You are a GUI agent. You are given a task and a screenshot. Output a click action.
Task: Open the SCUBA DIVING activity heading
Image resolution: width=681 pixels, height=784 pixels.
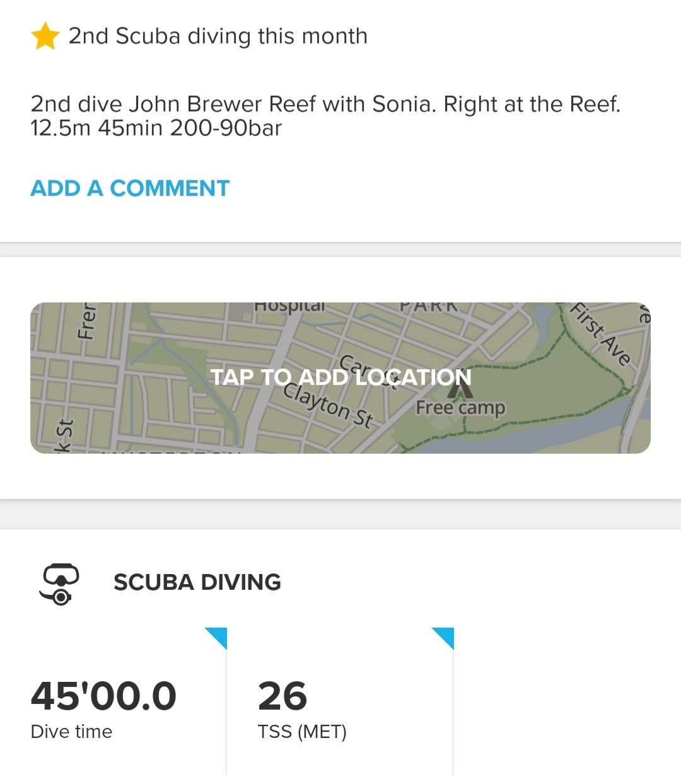click(x=197, y=582)
